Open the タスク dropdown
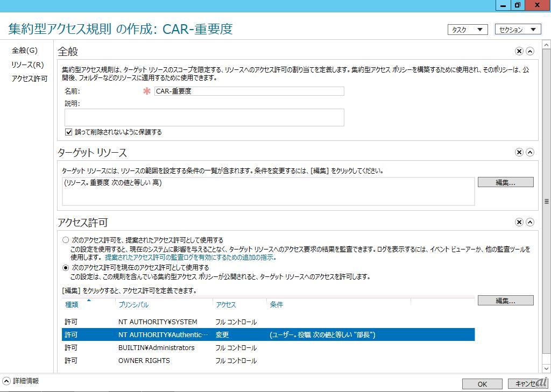 point(467,30)
